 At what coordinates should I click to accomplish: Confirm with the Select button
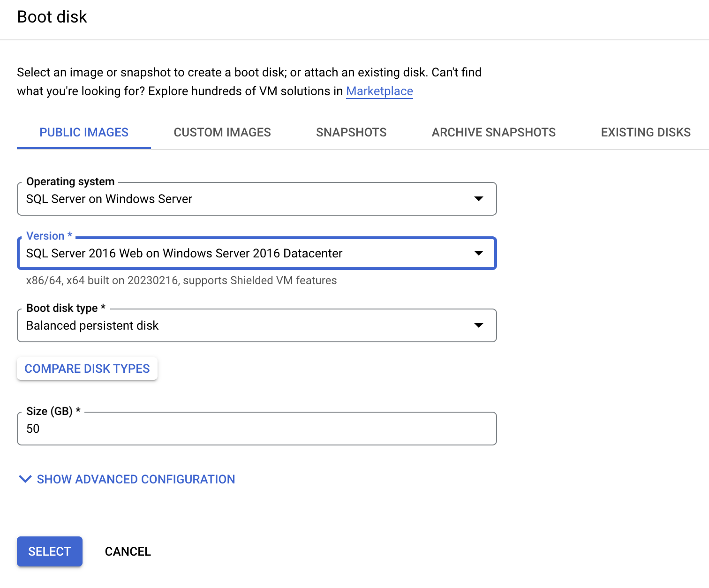50,551
